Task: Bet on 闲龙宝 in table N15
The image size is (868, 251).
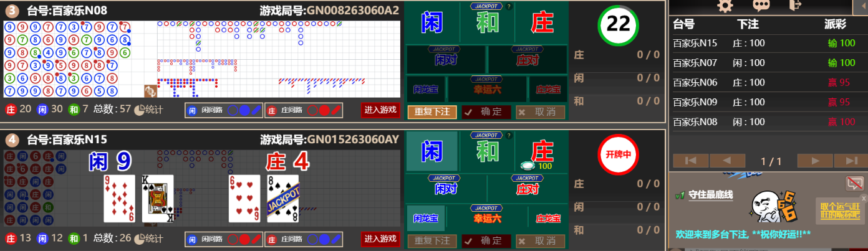Action: (426, 218)
